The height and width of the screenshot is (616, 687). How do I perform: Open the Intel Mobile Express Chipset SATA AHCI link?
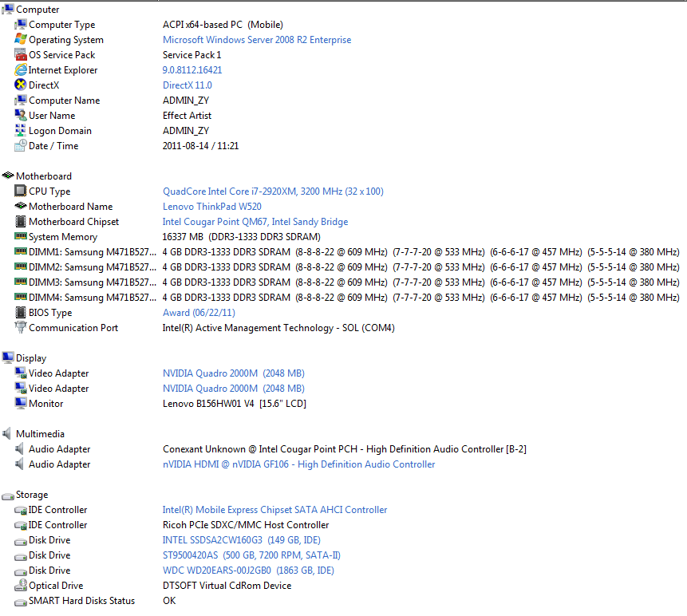click(274, 510)
